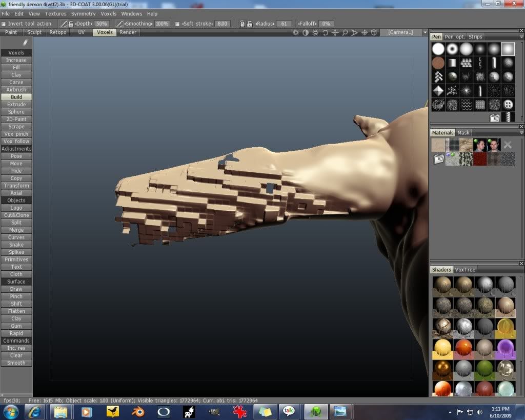Pick the button-shaped brush with four holes

click(x=508, y=105)
